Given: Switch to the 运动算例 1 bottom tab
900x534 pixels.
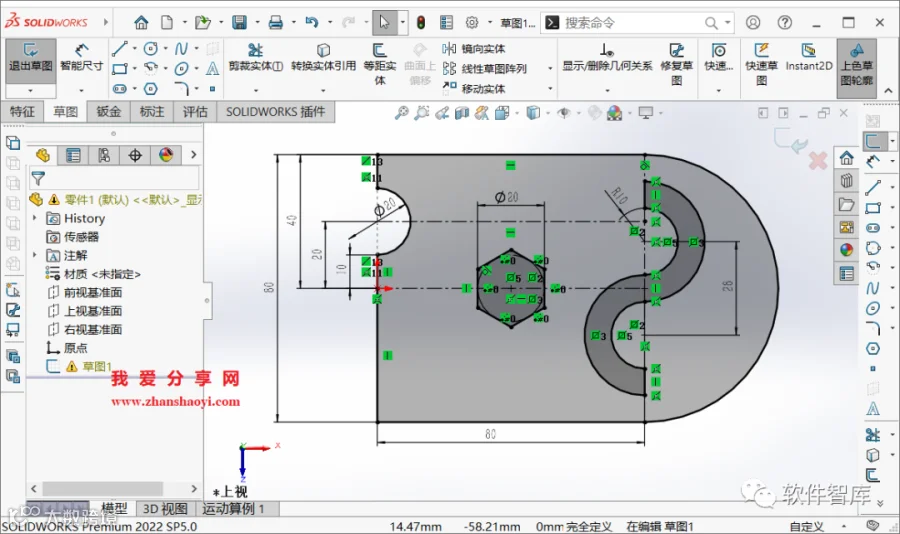Looking at the screenshot, I should [x=233, y=509].
